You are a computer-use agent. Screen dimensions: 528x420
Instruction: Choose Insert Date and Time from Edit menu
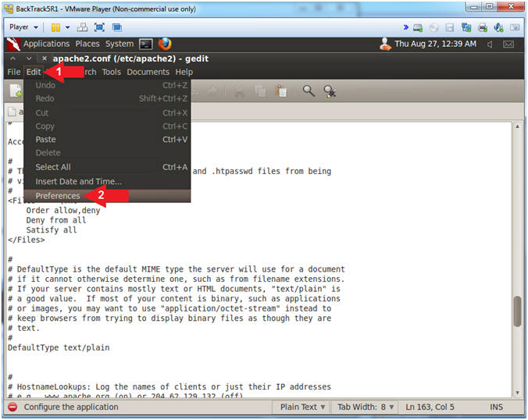click(107, 182)
